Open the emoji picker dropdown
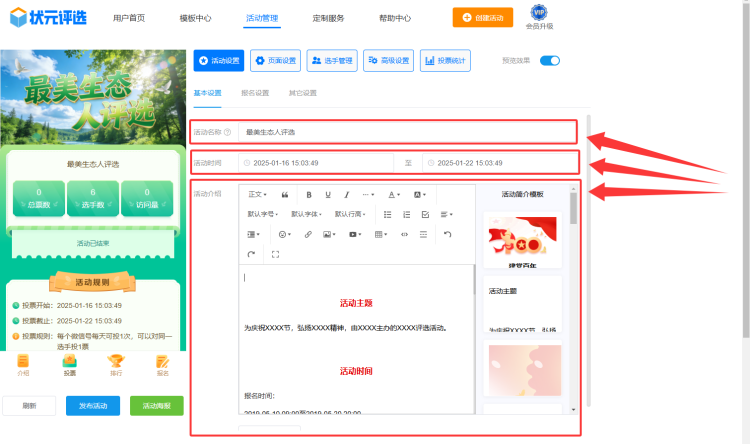Screen dimensions: 750x444 click(285, 234)
